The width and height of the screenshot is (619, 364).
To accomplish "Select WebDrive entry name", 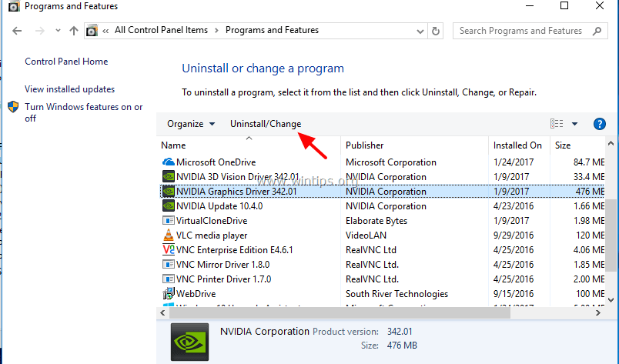I will 196,294.
